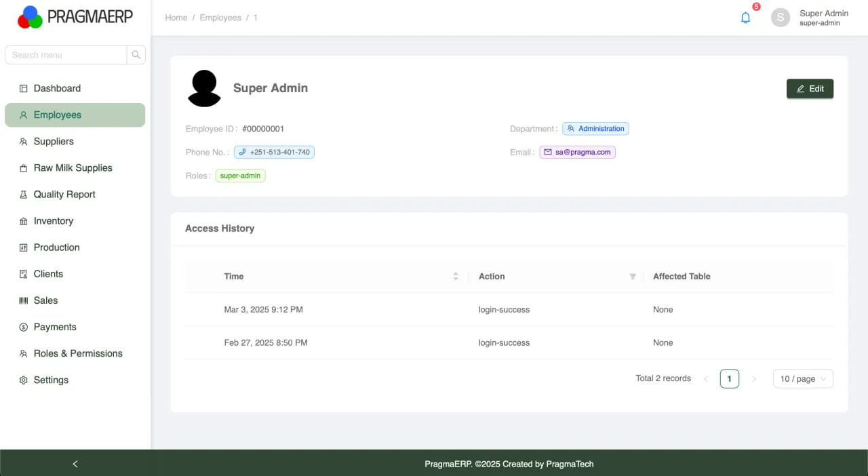Image resolution: width=868 pixels, height=476 pixels.
Task: Open Settings menu item
Action: point(75,380)
